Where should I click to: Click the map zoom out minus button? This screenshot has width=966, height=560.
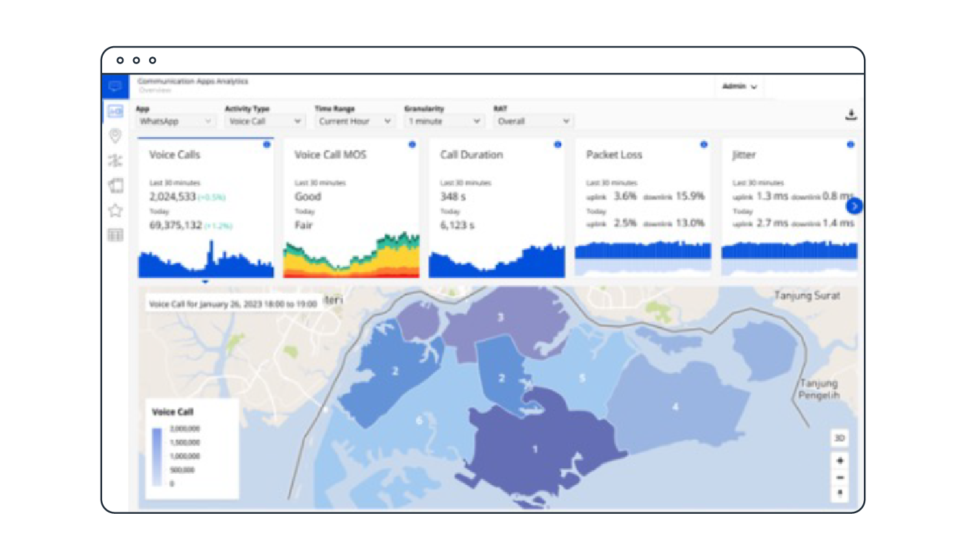840,477
